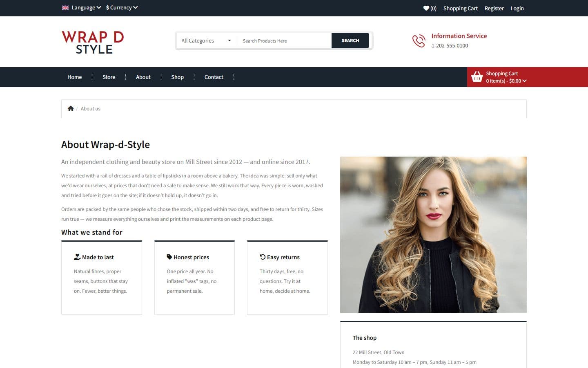Click the Easy returns title
Image resolution: width=588 pixels, height=368 pixels.
[x=283, y=257]
